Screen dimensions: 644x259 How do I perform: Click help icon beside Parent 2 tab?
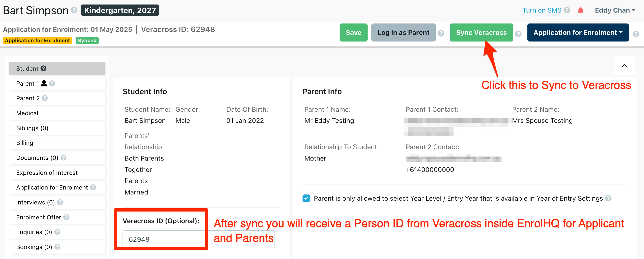point(45,98)
